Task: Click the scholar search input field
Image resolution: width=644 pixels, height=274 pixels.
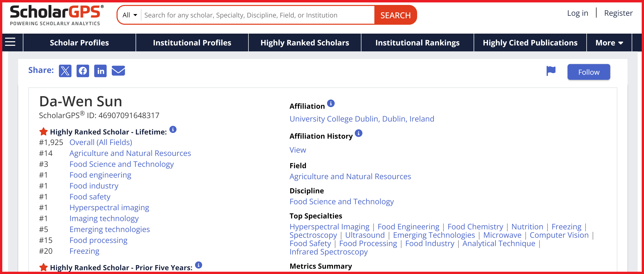Action: tap(257, 15)
